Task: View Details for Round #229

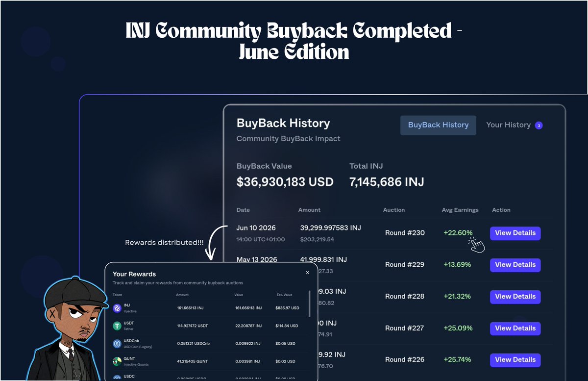Action: [515, 265]
